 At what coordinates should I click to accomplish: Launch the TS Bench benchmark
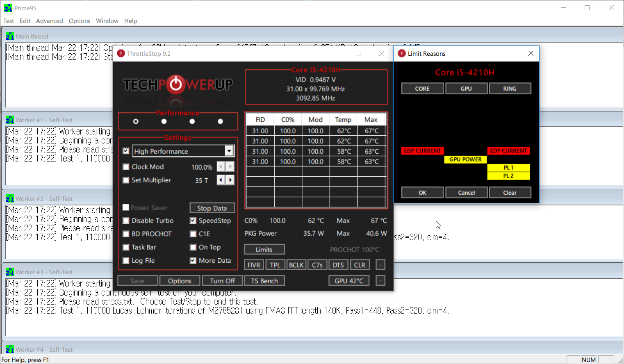264,281
